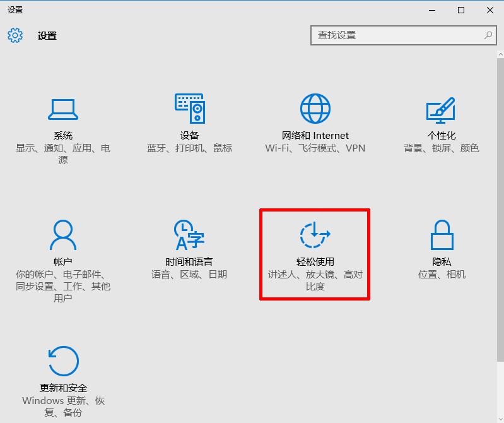The image size is (504, 423).
Task: Click the 时间和语言 label
Action: pyautogui.click(x=189, y=262)
